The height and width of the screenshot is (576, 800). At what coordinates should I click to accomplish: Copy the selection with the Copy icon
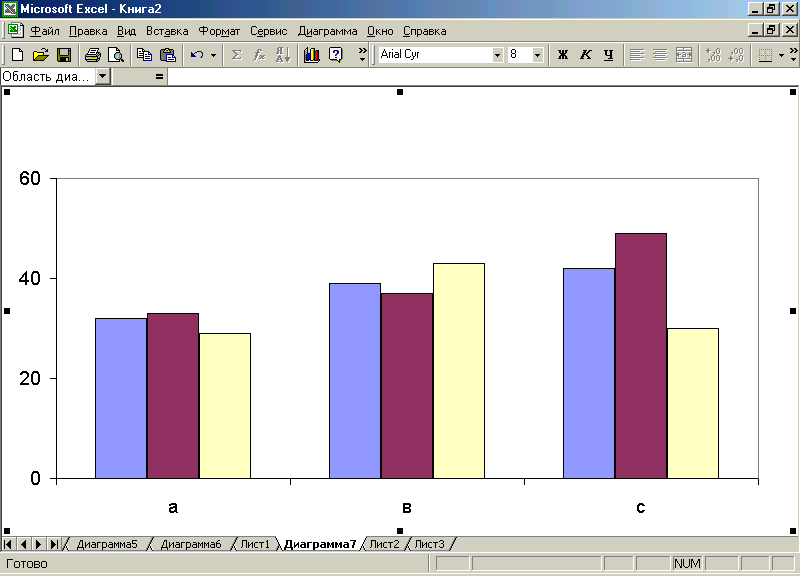tap(144, 55)
